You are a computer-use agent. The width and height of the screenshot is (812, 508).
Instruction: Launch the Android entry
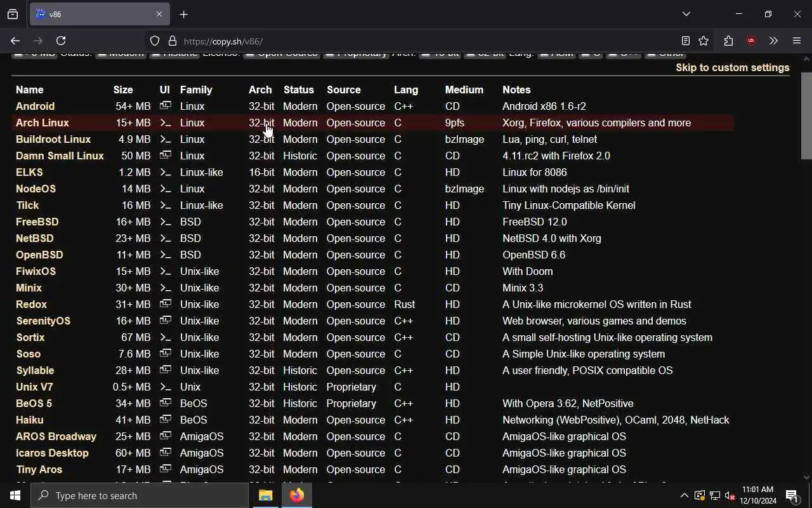pos(35,106)
